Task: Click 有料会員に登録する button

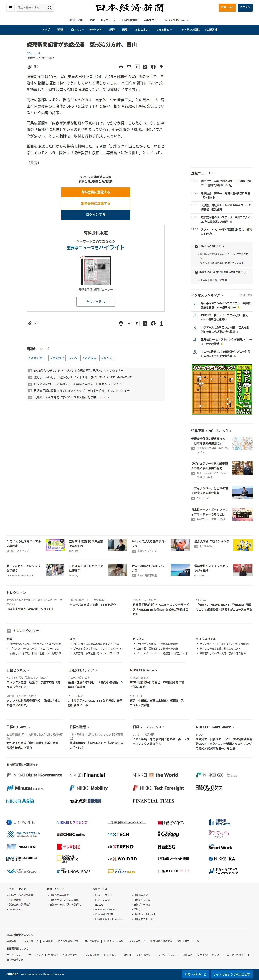Action: point(96,192)
